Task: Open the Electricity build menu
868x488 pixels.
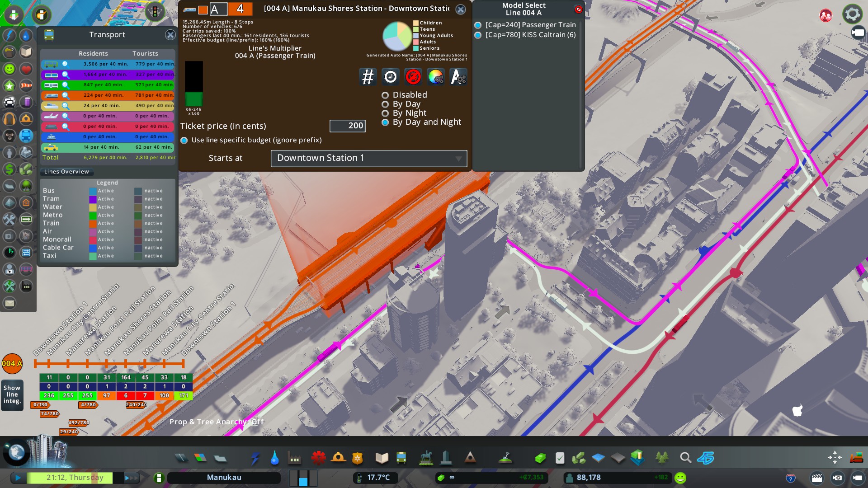Action: tap(255, 458)
